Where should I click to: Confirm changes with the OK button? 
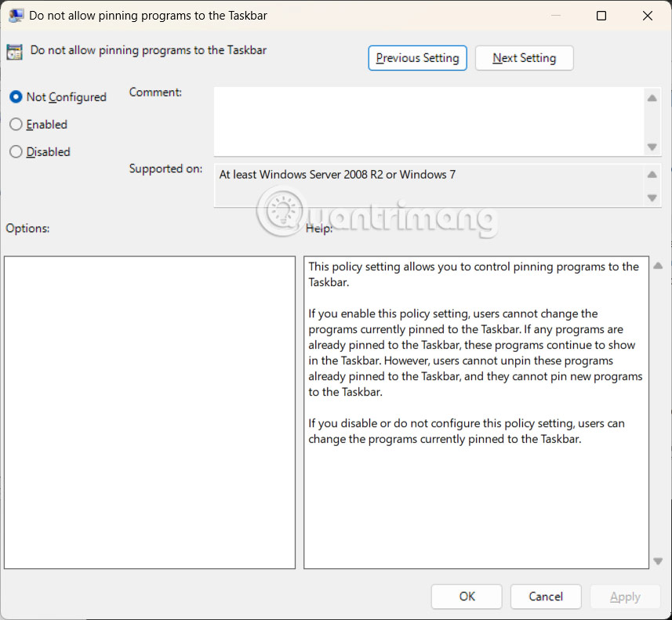coord(466,596)
